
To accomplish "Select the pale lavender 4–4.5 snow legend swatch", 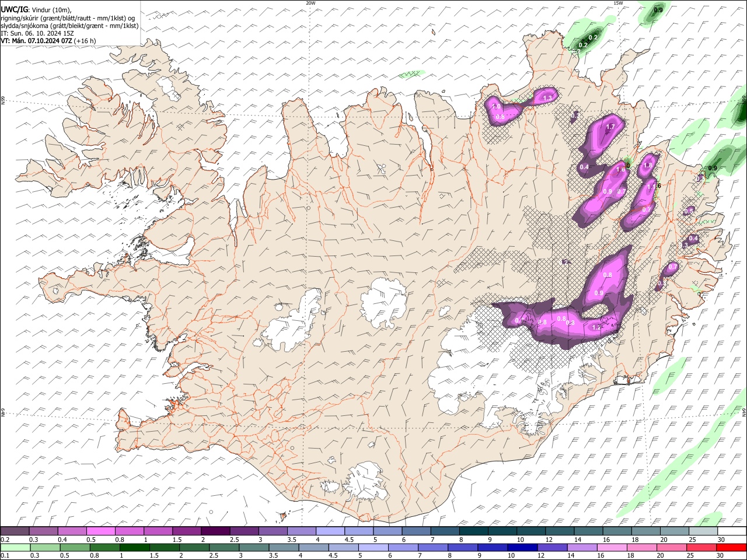I will pos(330,531).
